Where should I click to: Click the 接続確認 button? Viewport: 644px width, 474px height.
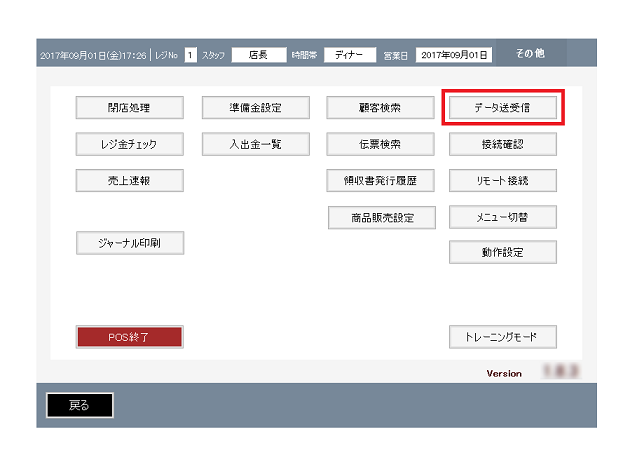click(x=503, y=144)
